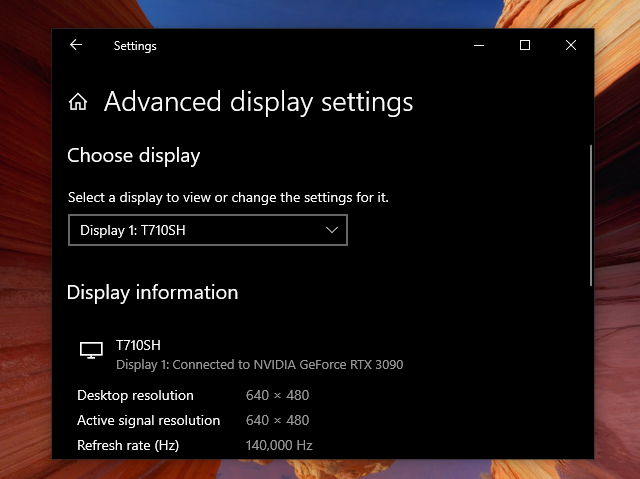Click the Desktop resolution value 640 × 480
Image resolution: width=640 pixels, height=479 pixels.
pos(278,395)
